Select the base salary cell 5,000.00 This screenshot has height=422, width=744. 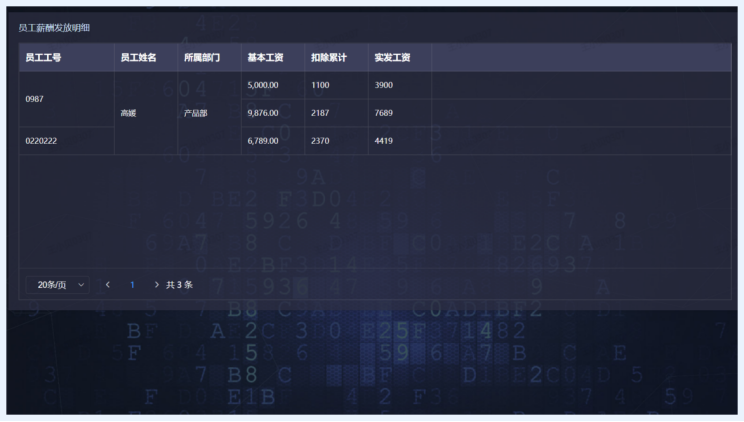(262, 85)
